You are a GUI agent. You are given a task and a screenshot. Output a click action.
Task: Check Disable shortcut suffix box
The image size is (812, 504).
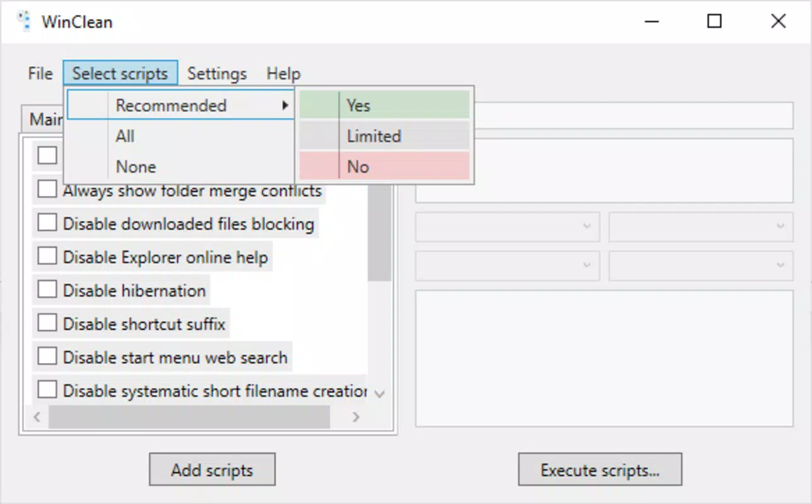click(47, 323)
